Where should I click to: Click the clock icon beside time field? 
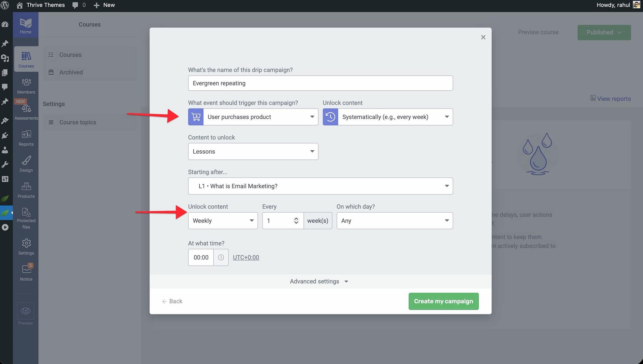point(221,257)
